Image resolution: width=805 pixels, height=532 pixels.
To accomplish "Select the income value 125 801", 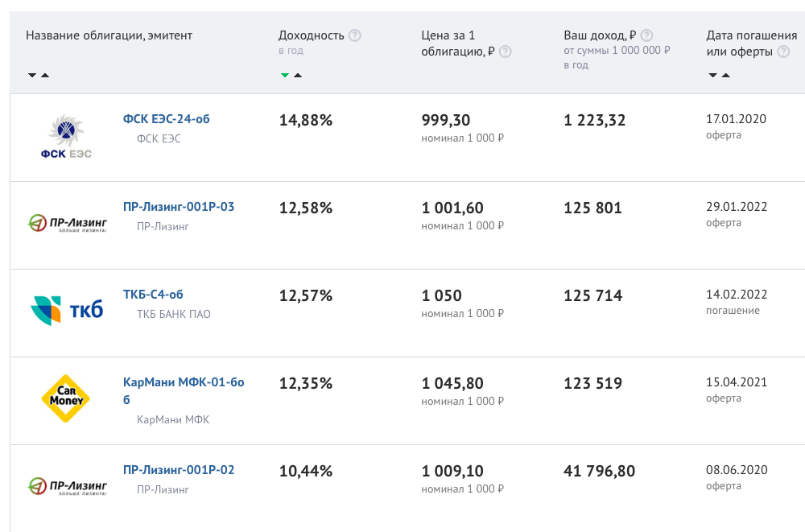I will [593, 208].
